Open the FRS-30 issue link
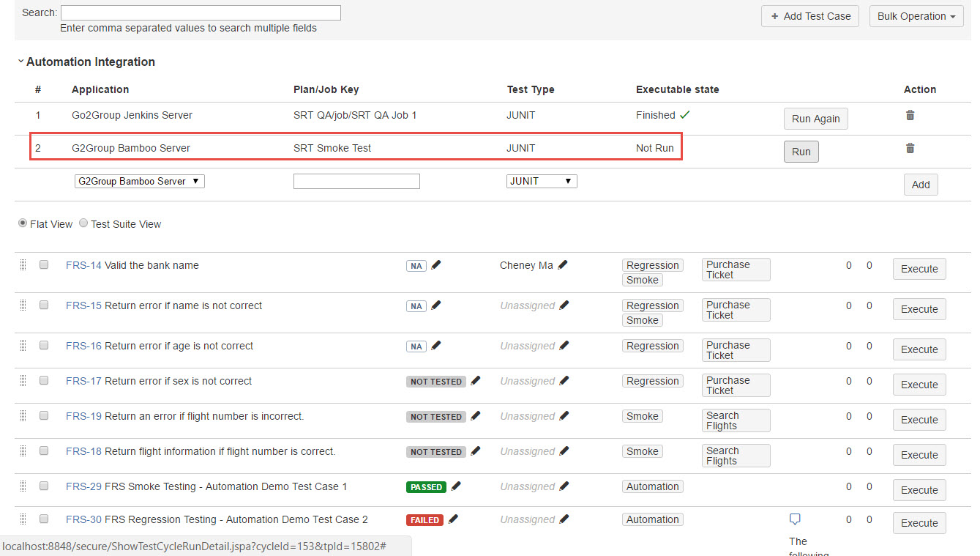Screen dimensions: 980x556 (83, 519)
